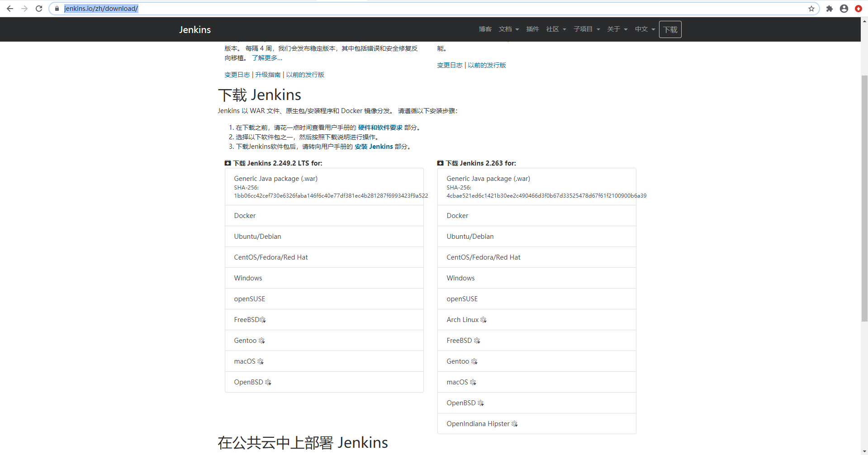This screenshot has width=868, height=455.
Task: Open the 子项目 dropdown menu
Action: click(587, 29)
